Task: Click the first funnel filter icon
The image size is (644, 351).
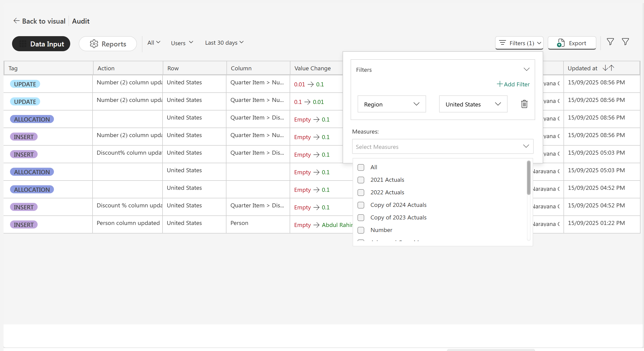Action: click(610, 42)
